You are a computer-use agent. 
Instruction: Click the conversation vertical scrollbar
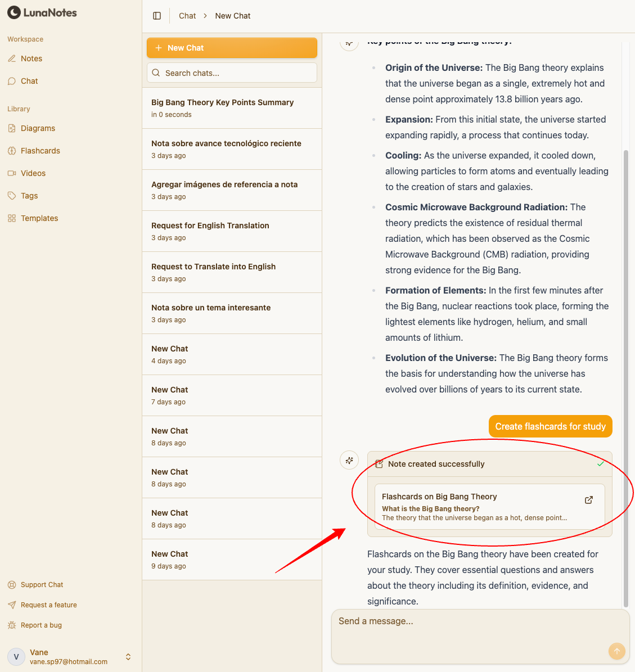coord(626,337)
